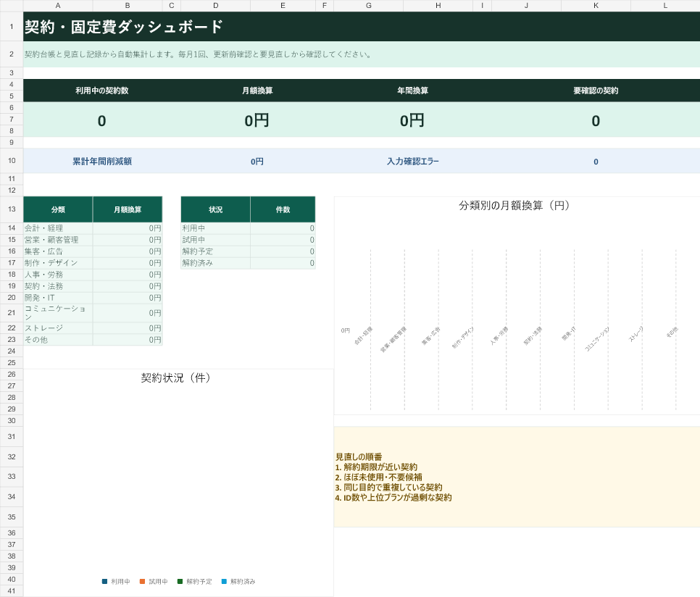Select the その他 category cell

coord(58,340)
